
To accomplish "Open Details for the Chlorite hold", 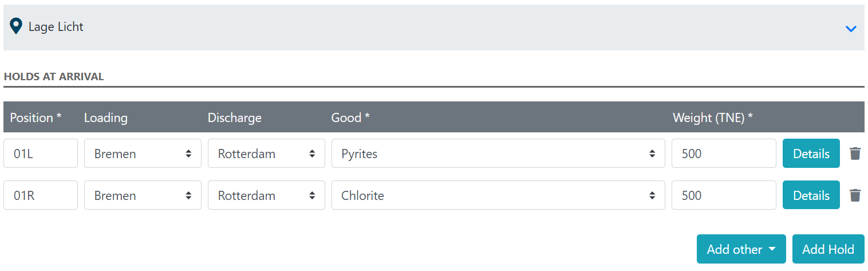I will coord(811,195).
